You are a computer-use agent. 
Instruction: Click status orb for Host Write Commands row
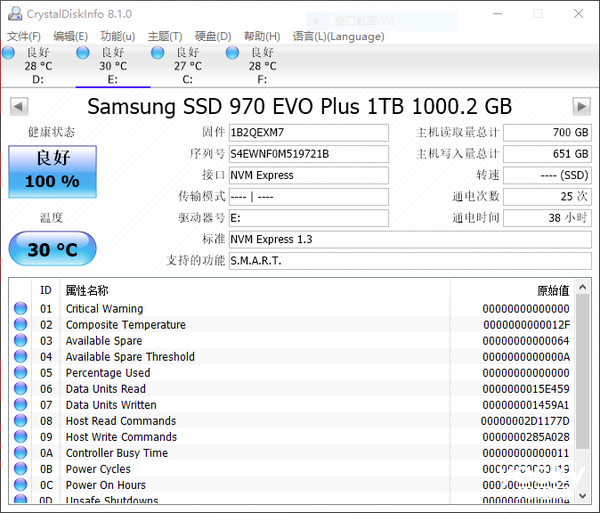[x=21, y=437]
